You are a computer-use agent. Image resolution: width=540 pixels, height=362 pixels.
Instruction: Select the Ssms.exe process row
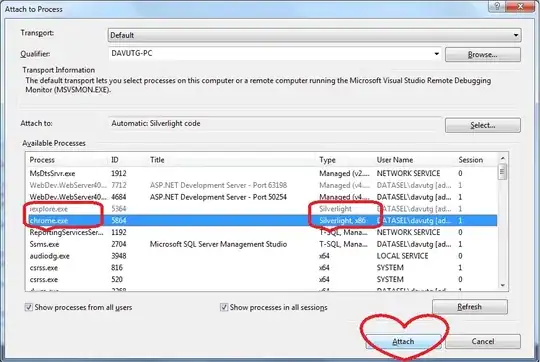pos(262,244)
